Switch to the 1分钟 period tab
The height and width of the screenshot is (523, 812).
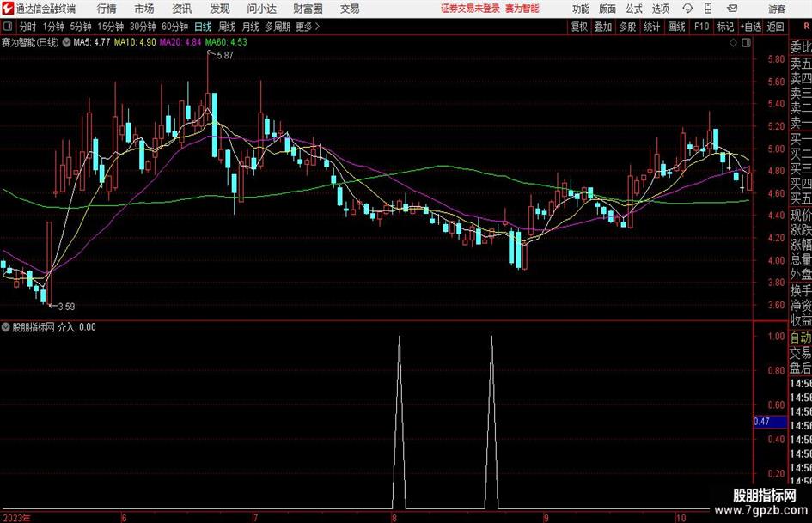pos(53,27)
